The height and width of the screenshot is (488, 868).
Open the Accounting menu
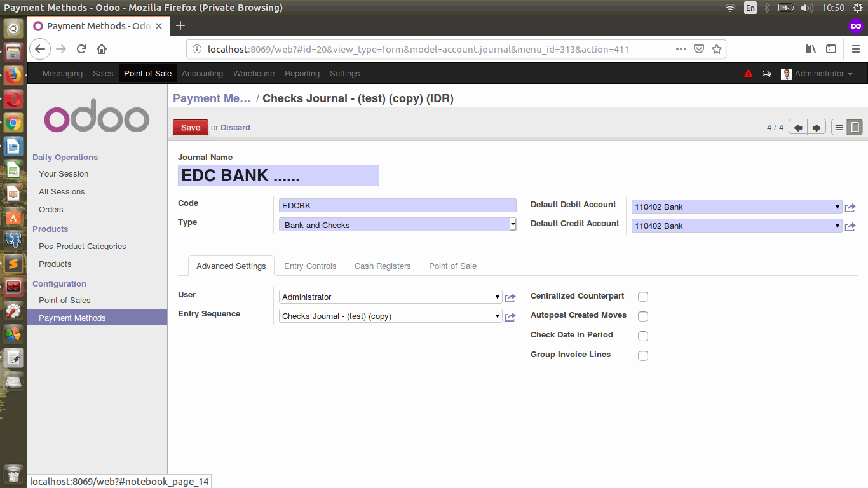tap(202, 74)
